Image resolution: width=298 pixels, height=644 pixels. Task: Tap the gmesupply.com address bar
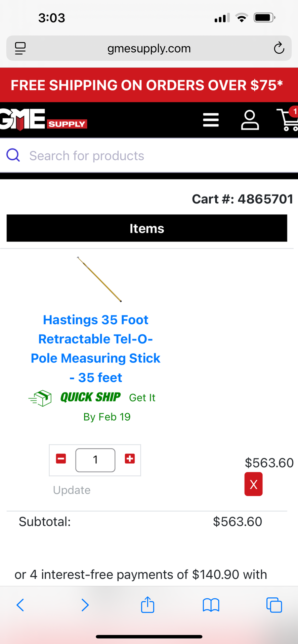(x=149, y=48)
